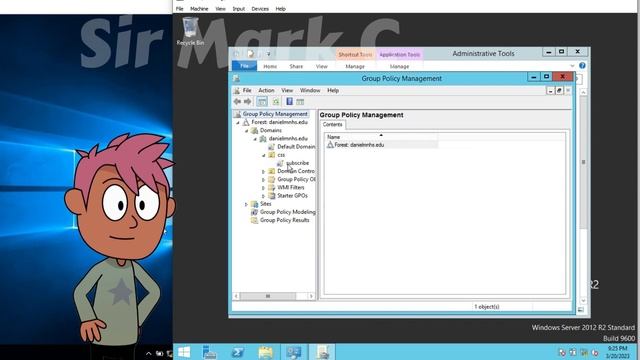Click Administrative Tools scrollbar down arrow

[583, 301]
